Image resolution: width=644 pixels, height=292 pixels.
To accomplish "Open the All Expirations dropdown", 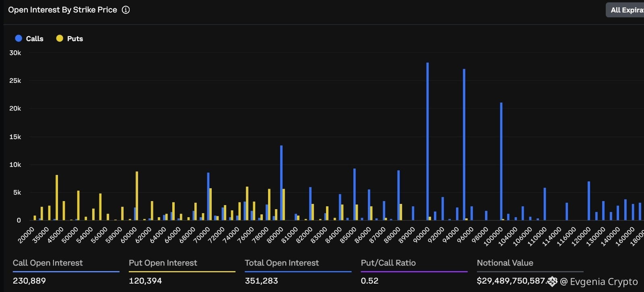I will [625, 10].
